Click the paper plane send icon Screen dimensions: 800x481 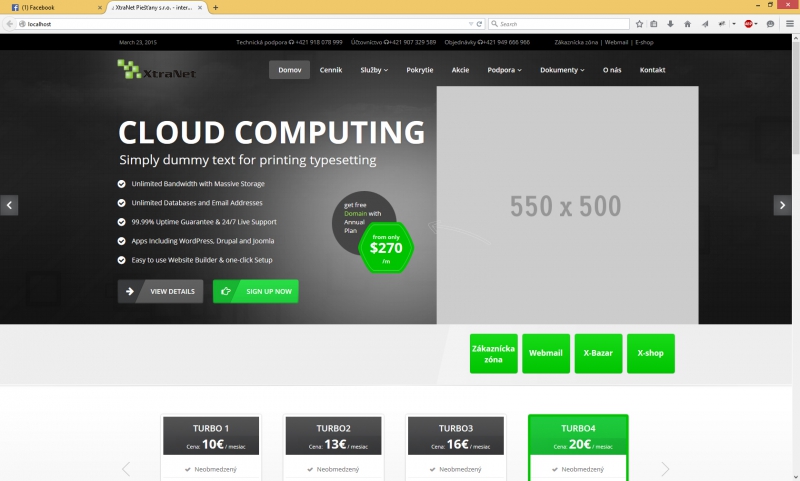705,24
